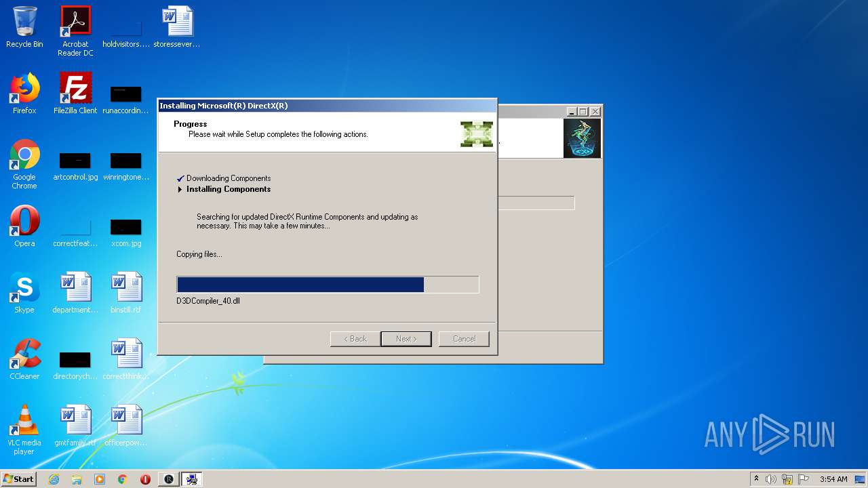This screenshot has width=868, height=488.
Task: Click the progress field in background window
Action: click(x=536, y=203)
